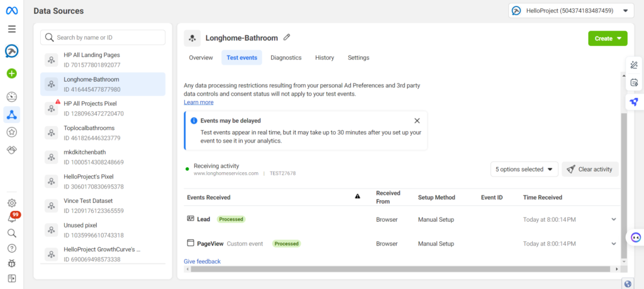Open the HelloProject account dropdown
The width and height of the screenshot is (644, 289).
[x=571, y=11]
